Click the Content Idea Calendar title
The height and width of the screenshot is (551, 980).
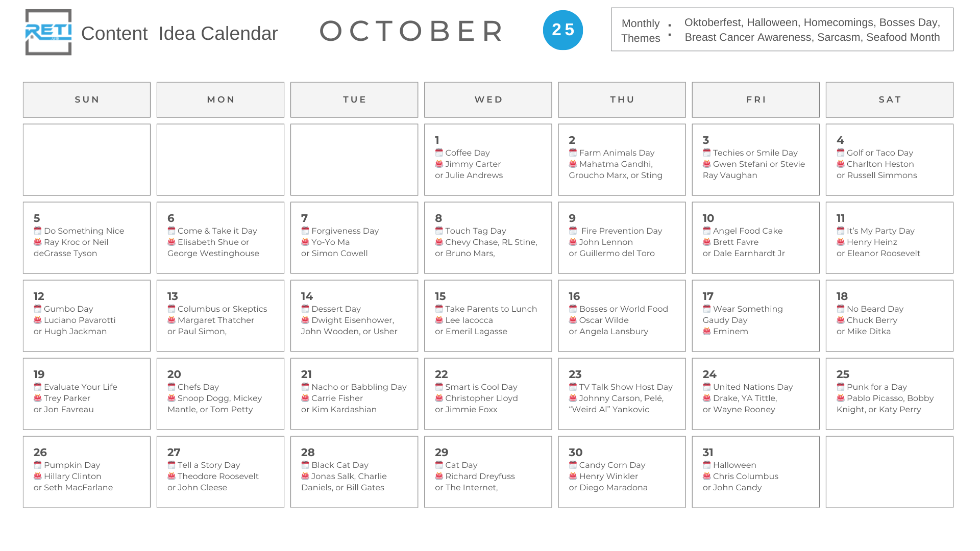[x=179, y=33]
